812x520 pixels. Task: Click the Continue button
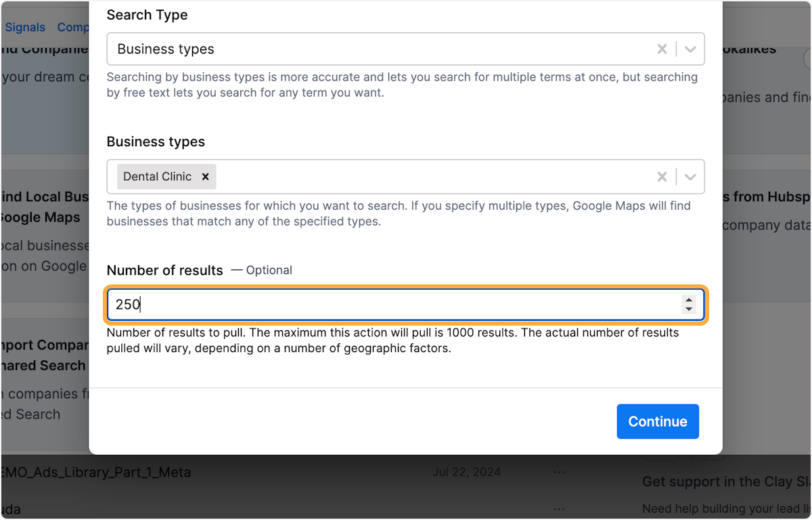click(658, 421)
